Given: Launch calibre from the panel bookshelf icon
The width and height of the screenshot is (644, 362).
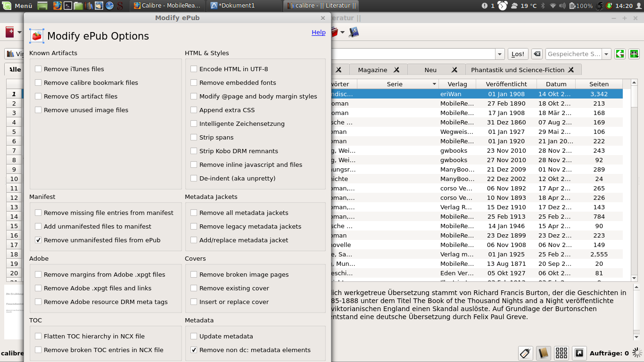Looking at the screenshot, I should click(x=89, y=6).
